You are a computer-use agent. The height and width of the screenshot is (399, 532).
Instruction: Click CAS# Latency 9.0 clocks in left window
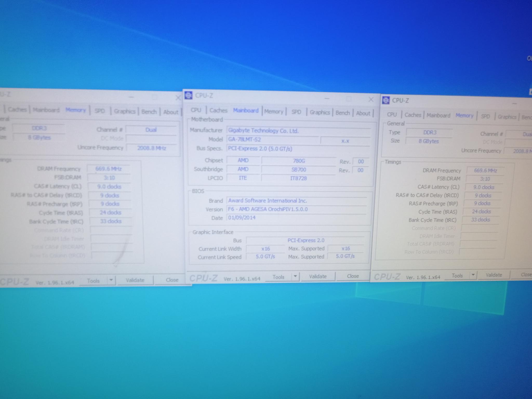click(x=109, y=187)
